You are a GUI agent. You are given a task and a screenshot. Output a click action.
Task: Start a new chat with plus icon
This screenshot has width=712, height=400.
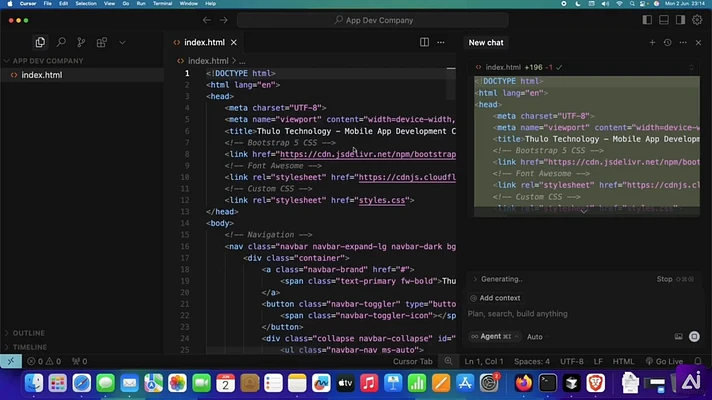652,42
